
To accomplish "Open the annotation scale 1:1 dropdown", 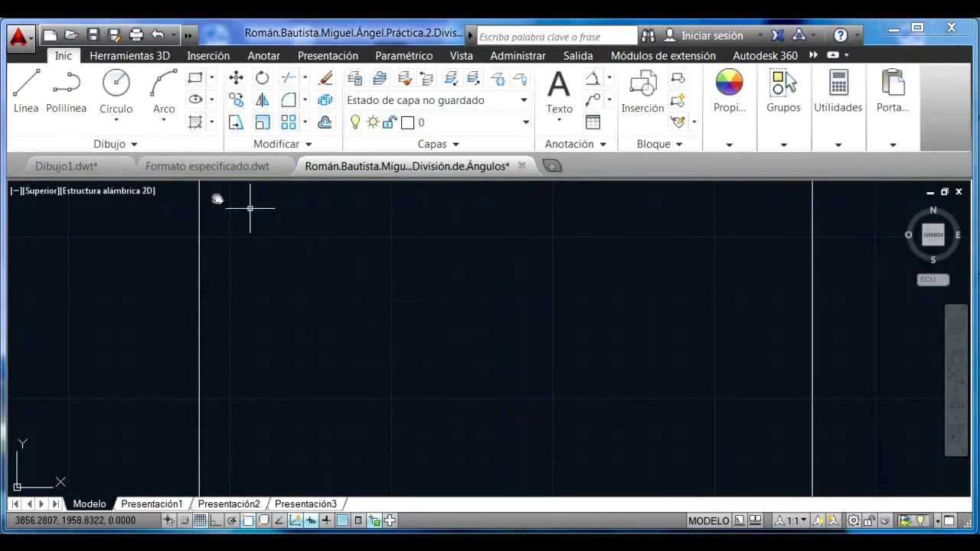I will 792,521.
